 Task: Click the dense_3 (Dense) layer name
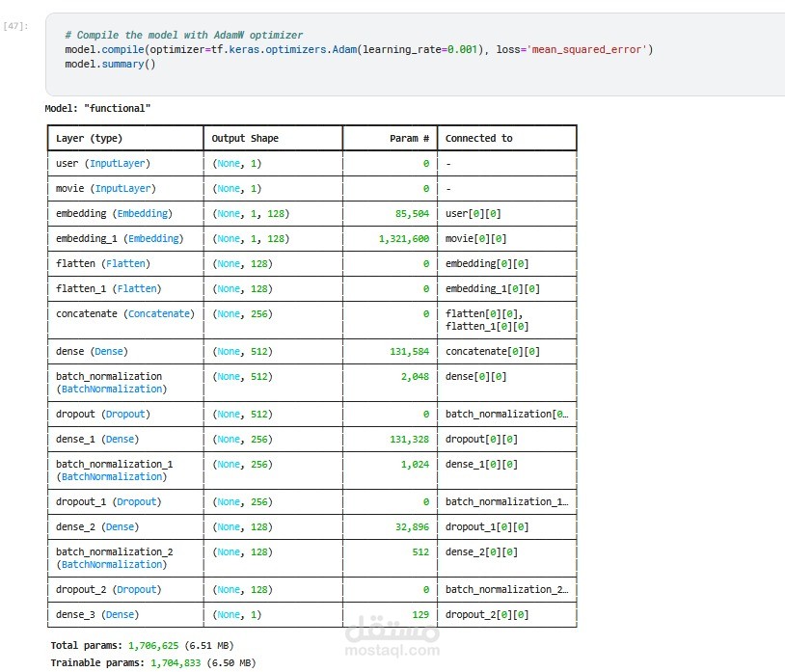(96, 614)
